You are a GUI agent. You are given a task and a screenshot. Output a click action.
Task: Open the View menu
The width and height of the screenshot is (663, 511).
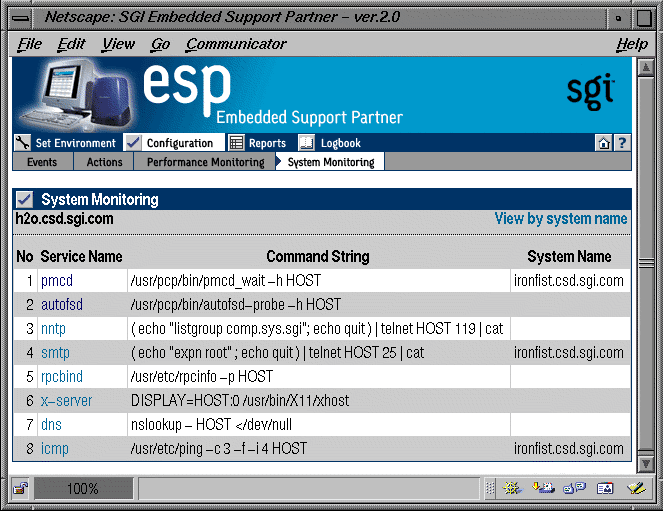point(118,44)
